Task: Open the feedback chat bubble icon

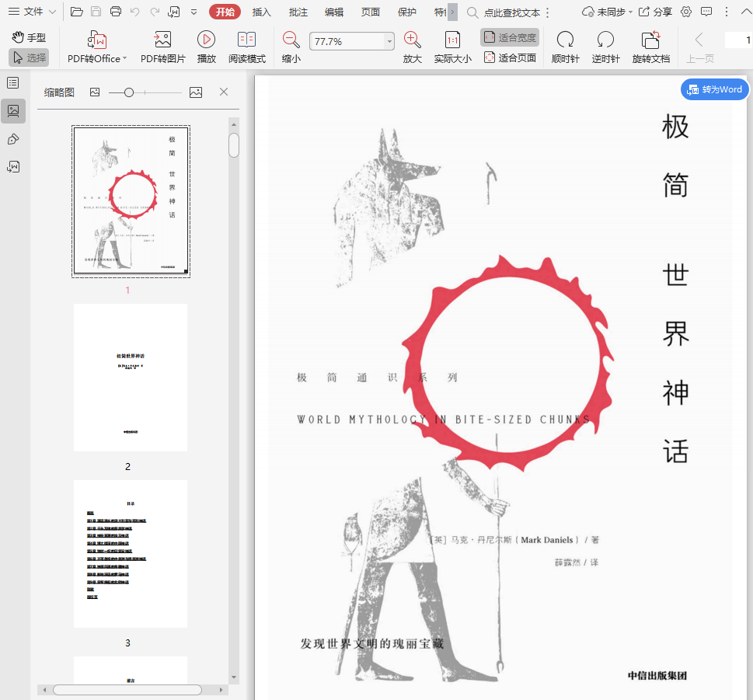Action: point(706,12)
